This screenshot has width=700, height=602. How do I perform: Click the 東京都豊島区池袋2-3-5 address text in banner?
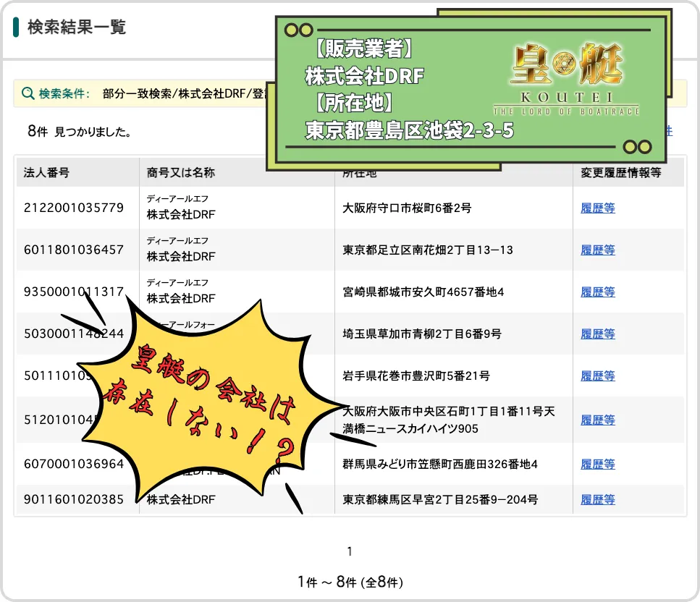pos(409,131)
